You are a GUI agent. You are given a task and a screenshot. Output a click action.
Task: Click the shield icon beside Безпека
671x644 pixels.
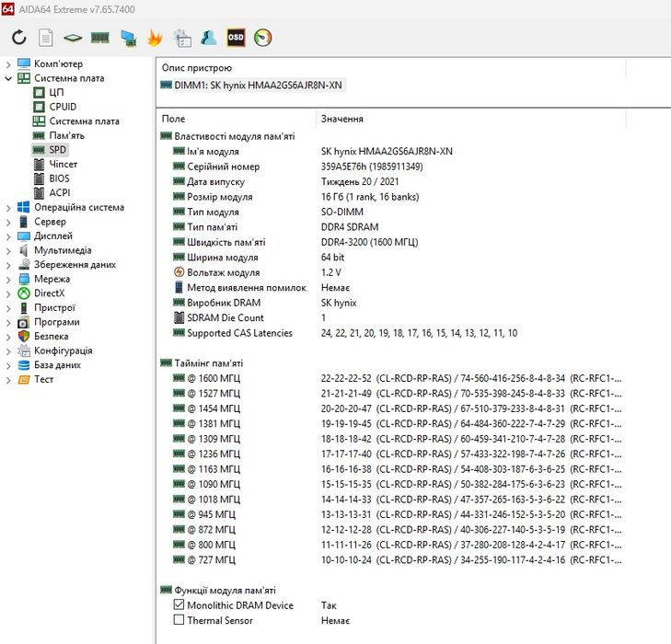(x=24, y=337)
